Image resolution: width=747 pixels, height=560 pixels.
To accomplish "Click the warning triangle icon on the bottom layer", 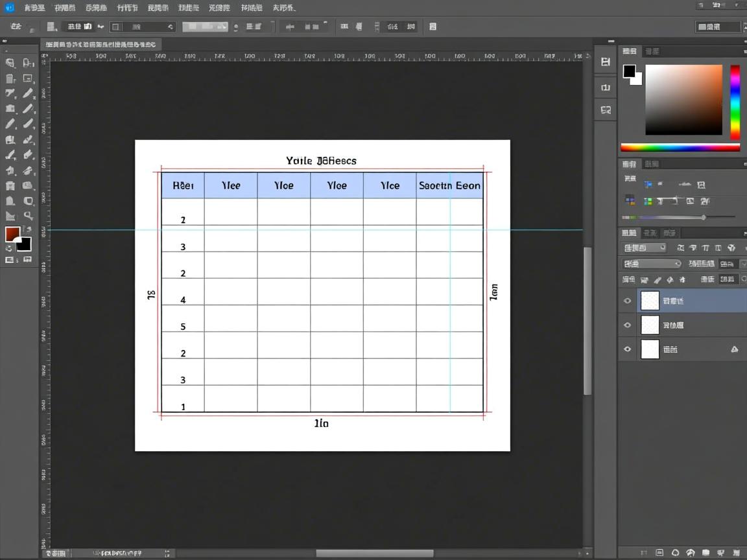I will click(x=734, y=349).
